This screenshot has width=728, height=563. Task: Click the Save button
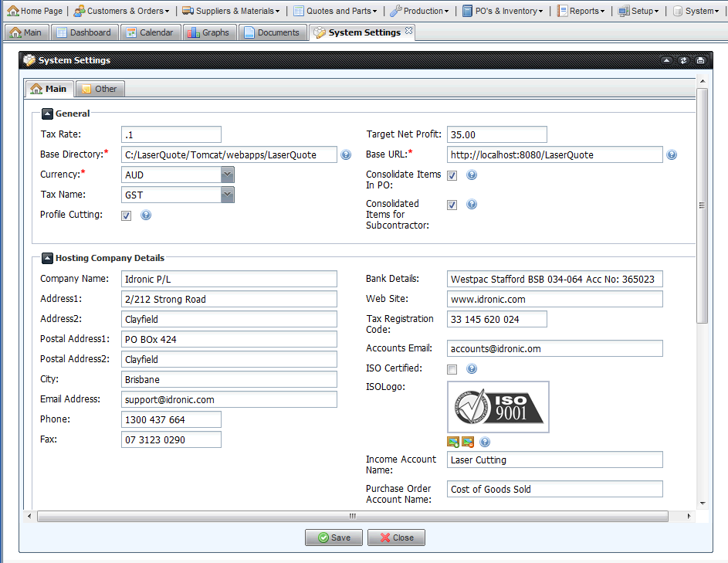point(334,538)
